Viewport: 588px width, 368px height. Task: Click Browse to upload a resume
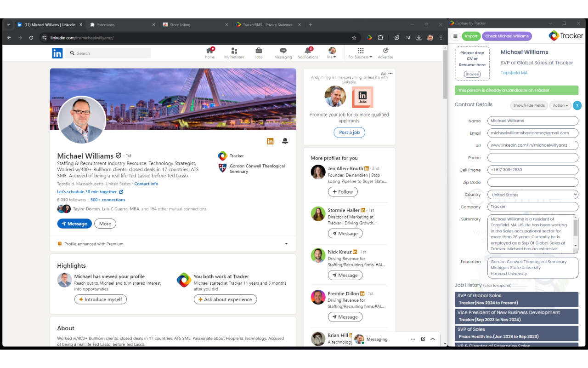tap(472, 74)
